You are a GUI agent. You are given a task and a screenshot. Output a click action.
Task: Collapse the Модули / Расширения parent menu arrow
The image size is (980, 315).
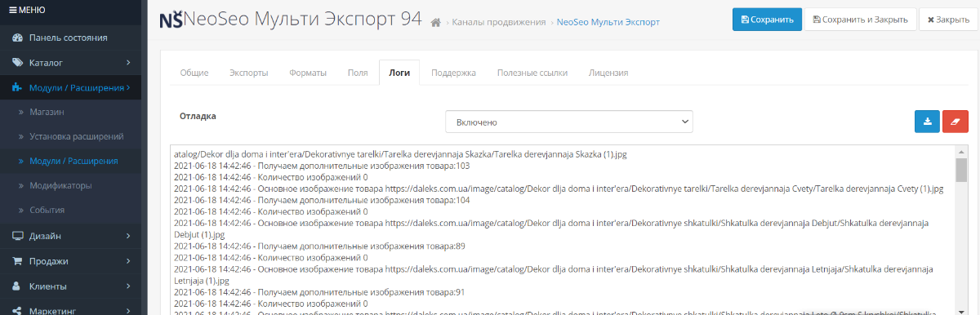pos(128,87)
